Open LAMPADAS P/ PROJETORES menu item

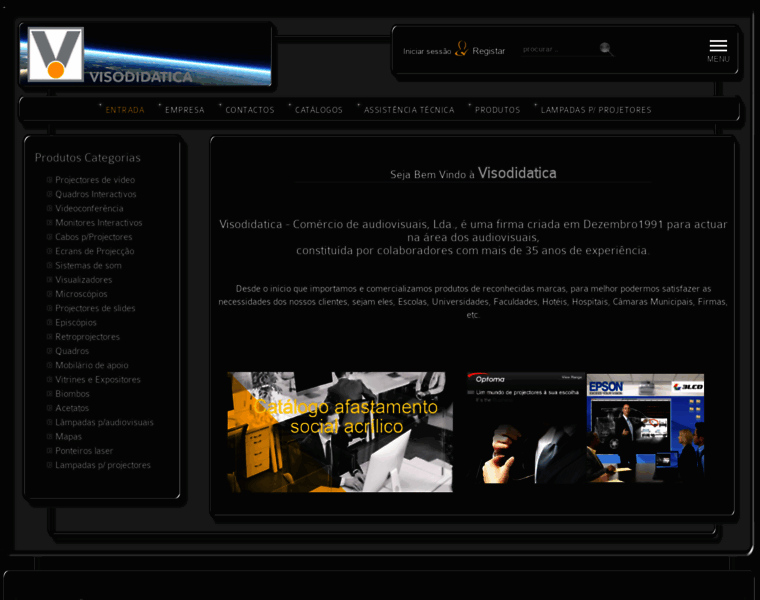(x=596, y=110)
